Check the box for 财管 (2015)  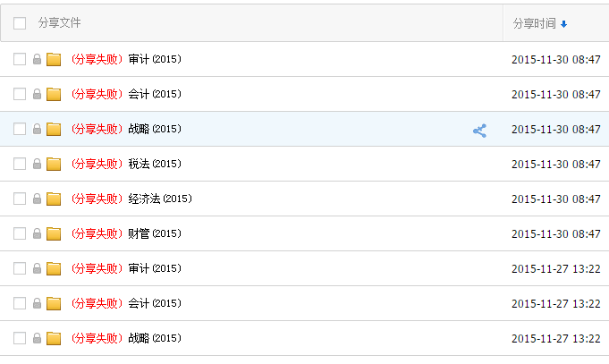point(20,233)
